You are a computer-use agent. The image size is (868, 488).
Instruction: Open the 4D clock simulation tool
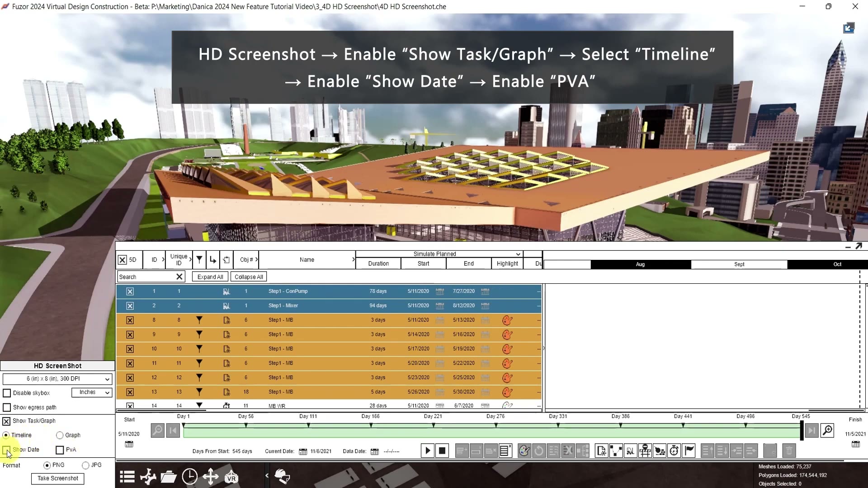point(189,477)
